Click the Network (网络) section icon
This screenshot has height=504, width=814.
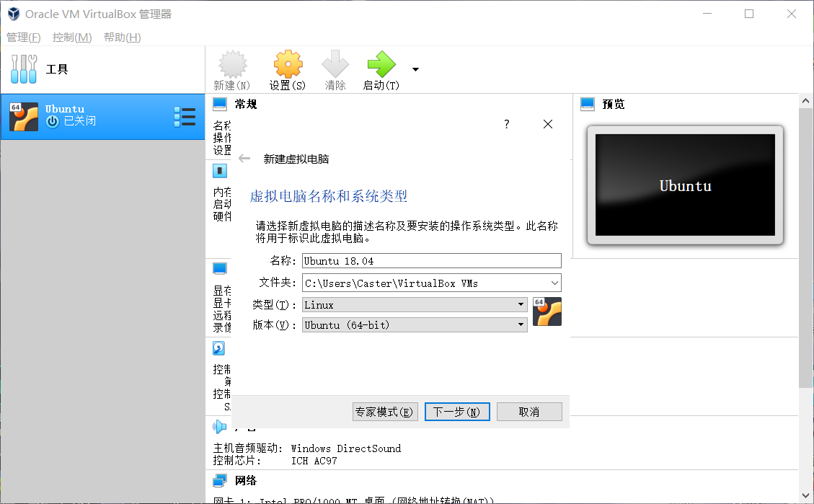(220, 481)
